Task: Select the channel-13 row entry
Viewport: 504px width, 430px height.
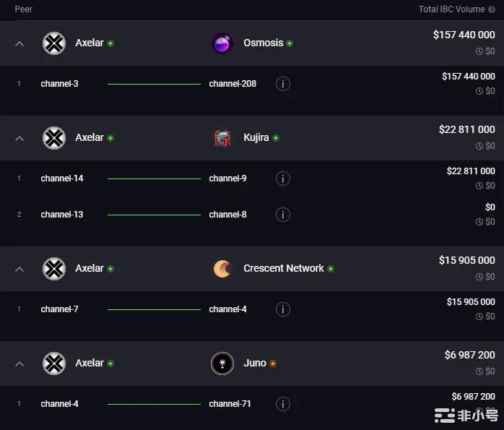Action: click(x=62, y=215)
